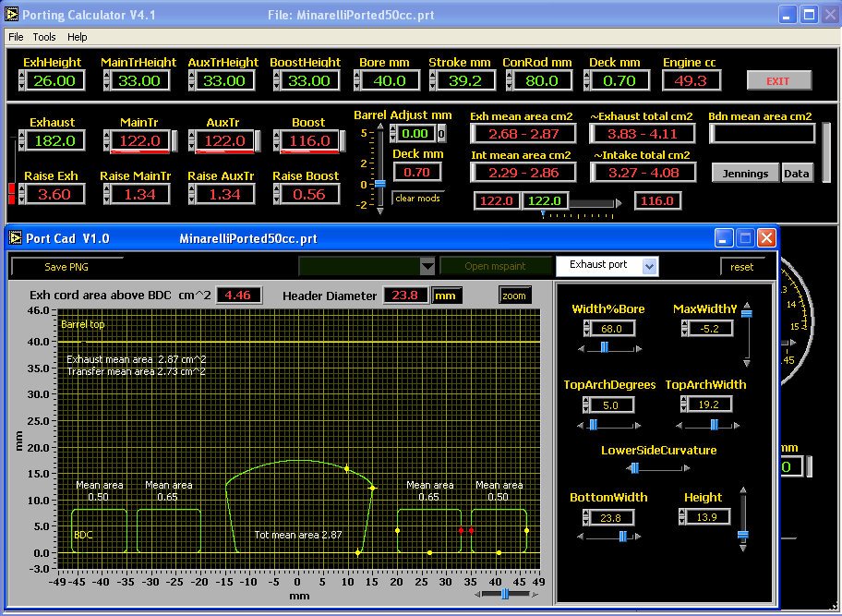Click the Raise AuxTr stepper arrows
842x616 pixels.
pyautogui.click(x=192, y=195)
